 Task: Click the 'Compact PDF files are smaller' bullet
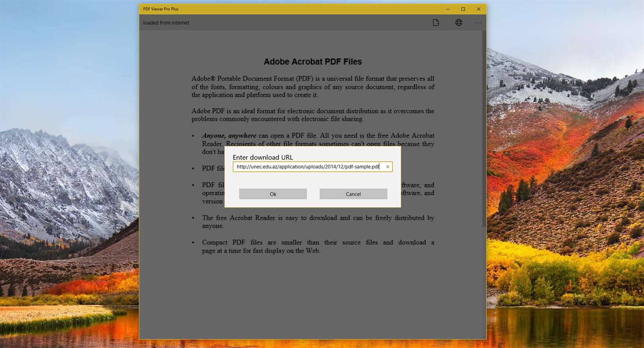(318, 246)
